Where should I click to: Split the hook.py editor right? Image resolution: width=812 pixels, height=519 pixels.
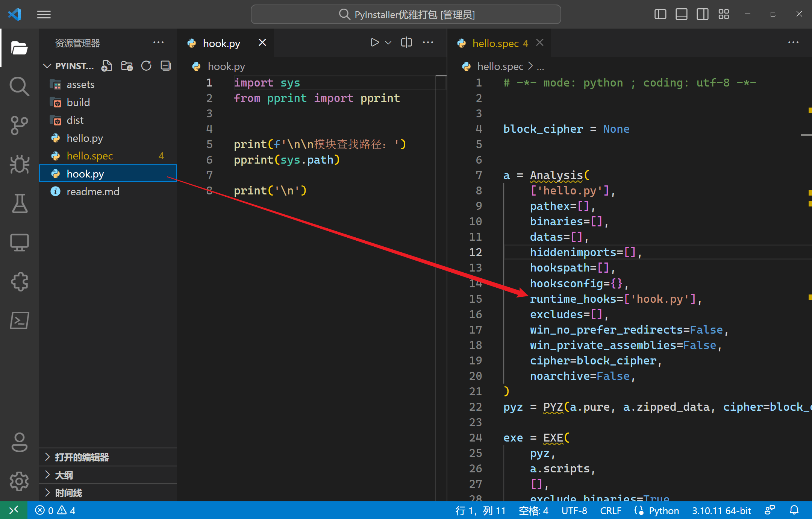406,42
